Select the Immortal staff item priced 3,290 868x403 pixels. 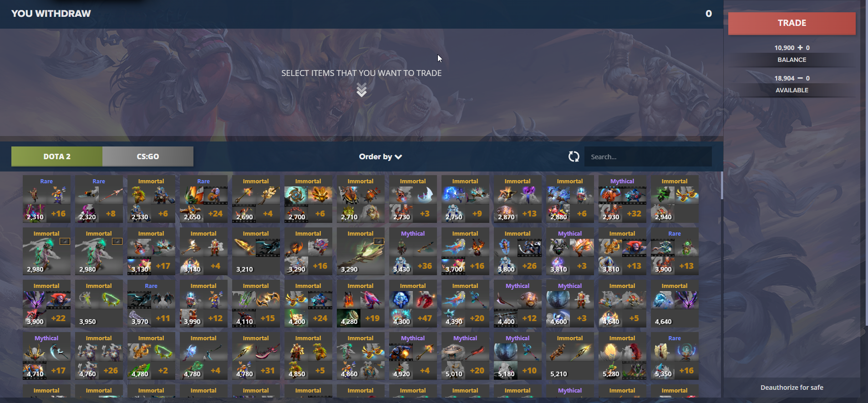point(360,251)
